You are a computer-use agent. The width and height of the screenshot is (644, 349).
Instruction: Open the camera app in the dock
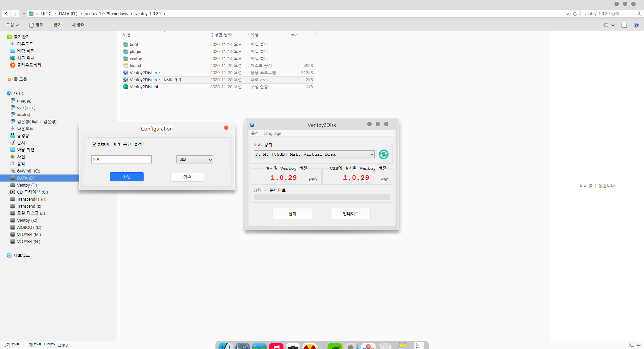point(293,346)
